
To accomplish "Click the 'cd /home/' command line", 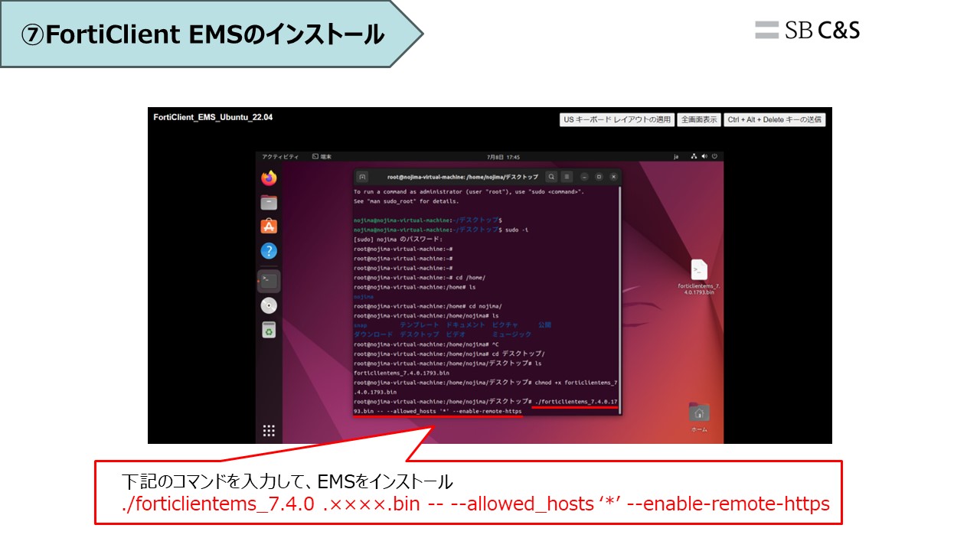I will coord(420,277).
